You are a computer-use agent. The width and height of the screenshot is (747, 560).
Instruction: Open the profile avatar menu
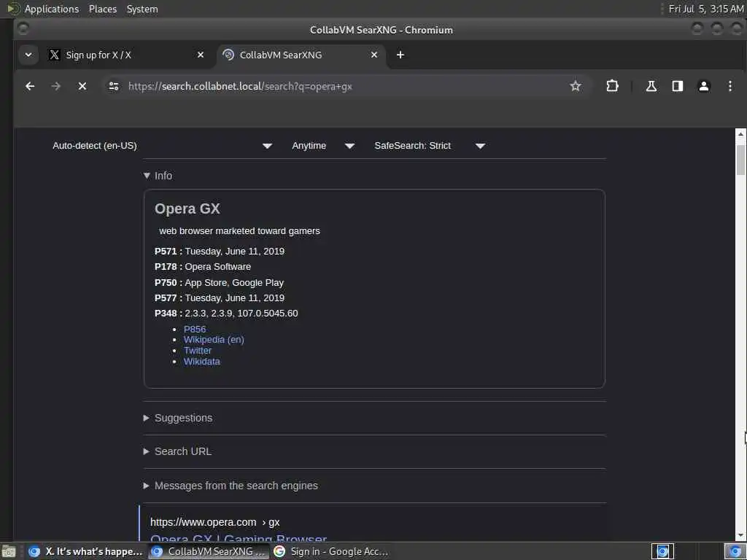[x=704, y=86]
